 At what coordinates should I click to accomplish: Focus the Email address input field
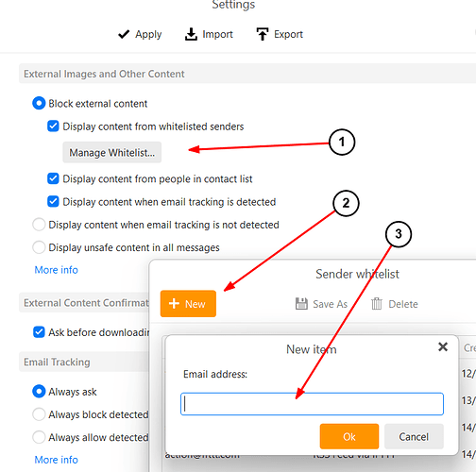(x=312, y=404)
